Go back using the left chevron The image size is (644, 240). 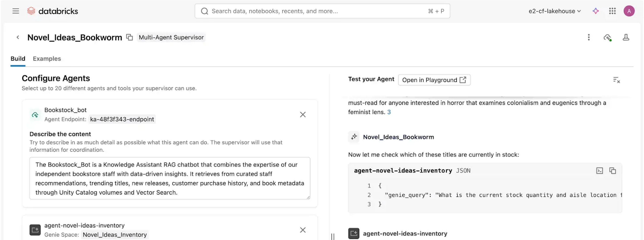(x=18, y=37)
